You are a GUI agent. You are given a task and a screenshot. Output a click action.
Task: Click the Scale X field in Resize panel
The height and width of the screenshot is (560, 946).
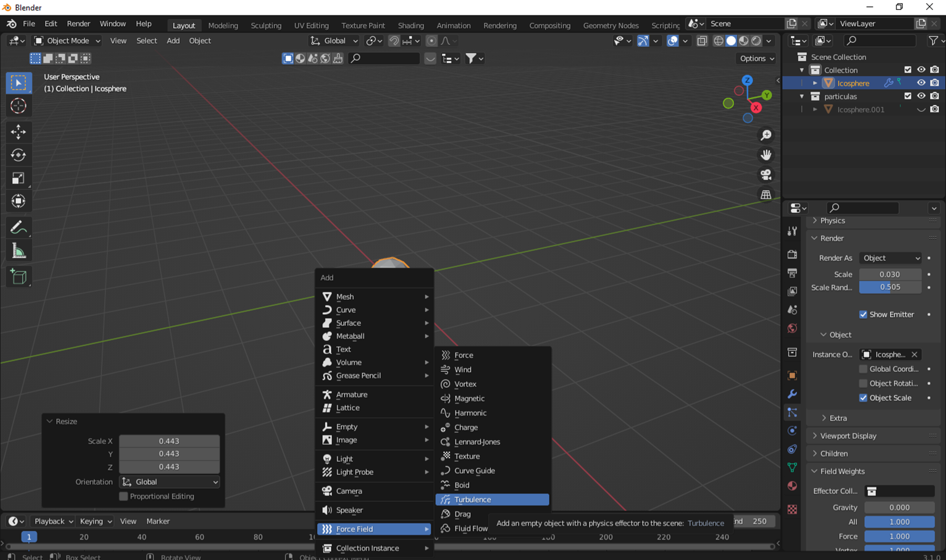[169, 441]
